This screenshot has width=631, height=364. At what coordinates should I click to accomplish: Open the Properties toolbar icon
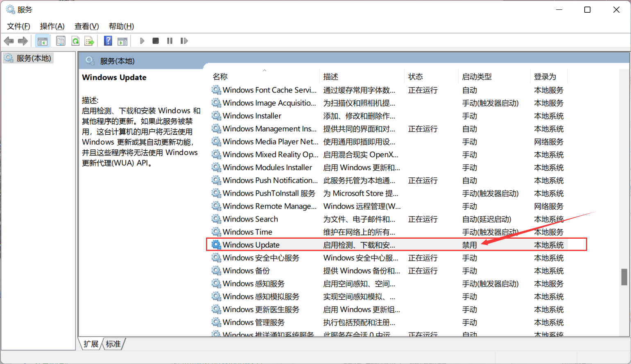(x=61, y=41)
